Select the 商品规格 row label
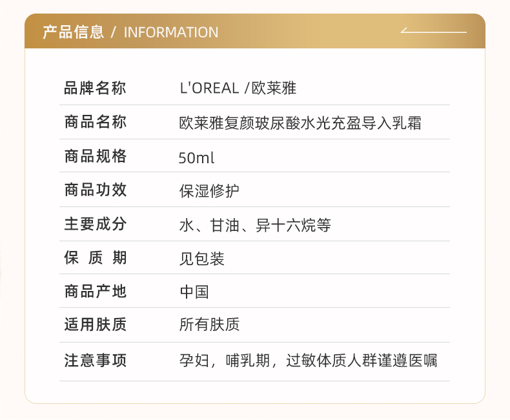 [x=95, y=156]
